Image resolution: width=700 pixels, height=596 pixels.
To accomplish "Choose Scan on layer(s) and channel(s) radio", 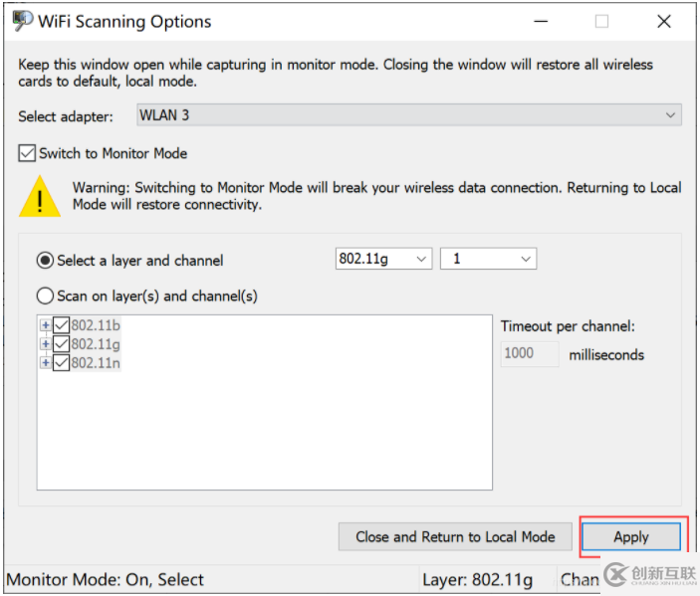I will coord(45,296).
